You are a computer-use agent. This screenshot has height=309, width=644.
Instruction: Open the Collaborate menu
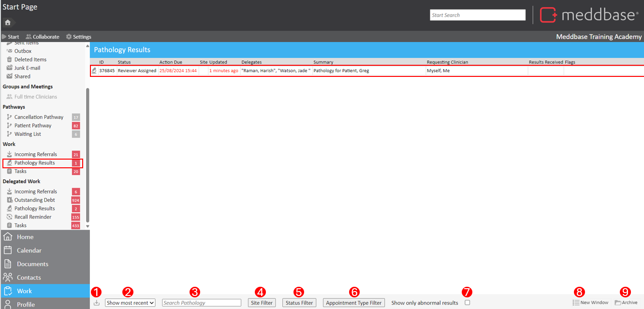(43, 37)
